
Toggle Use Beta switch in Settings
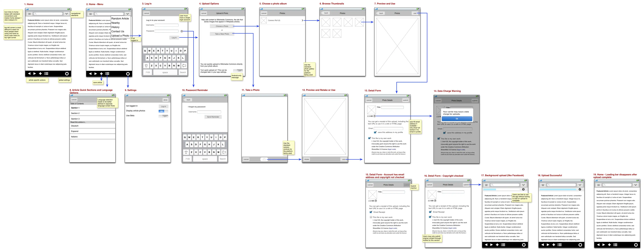(x=163, y=116)
